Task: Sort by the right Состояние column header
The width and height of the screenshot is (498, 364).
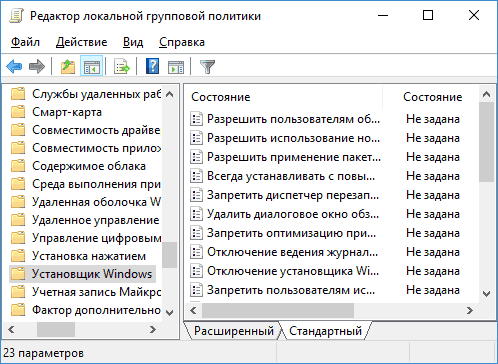Action: coord(433,97)
